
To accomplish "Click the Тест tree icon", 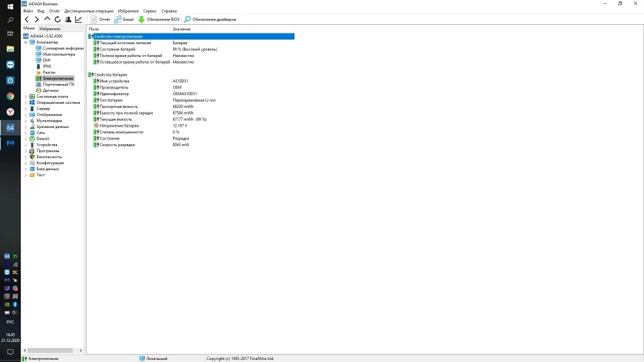I will [32, 175].
